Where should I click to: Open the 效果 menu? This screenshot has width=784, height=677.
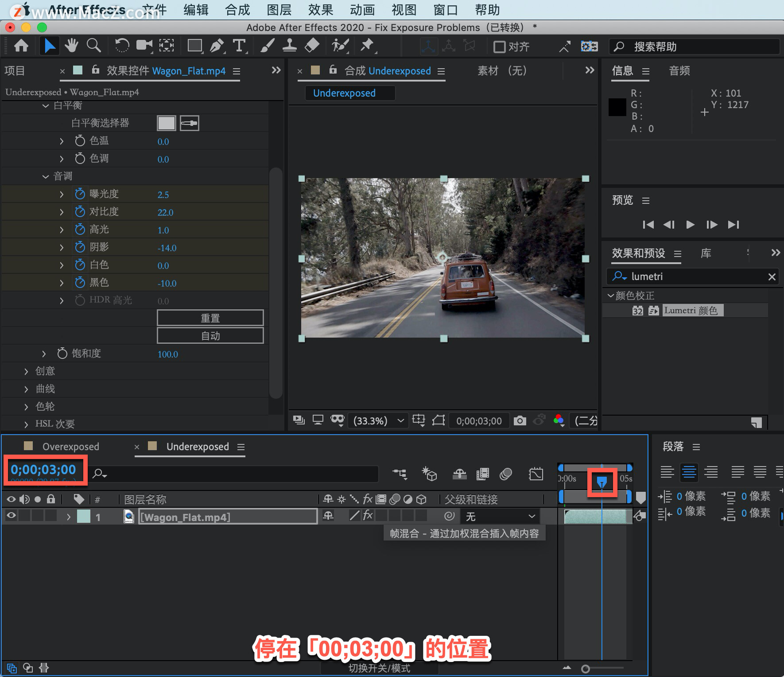click(x=321, y=10)
